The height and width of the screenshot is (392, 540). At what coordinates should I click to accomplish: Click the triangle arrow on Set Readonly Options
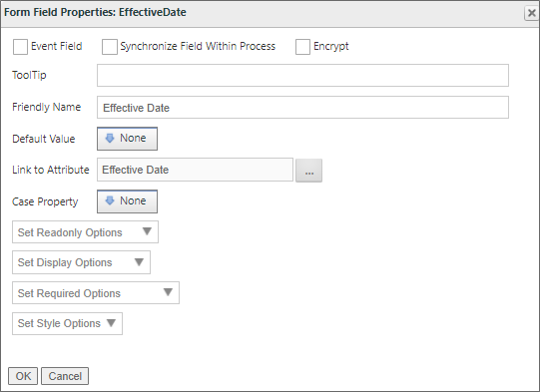pyautogui.click(x=147, y=231)
